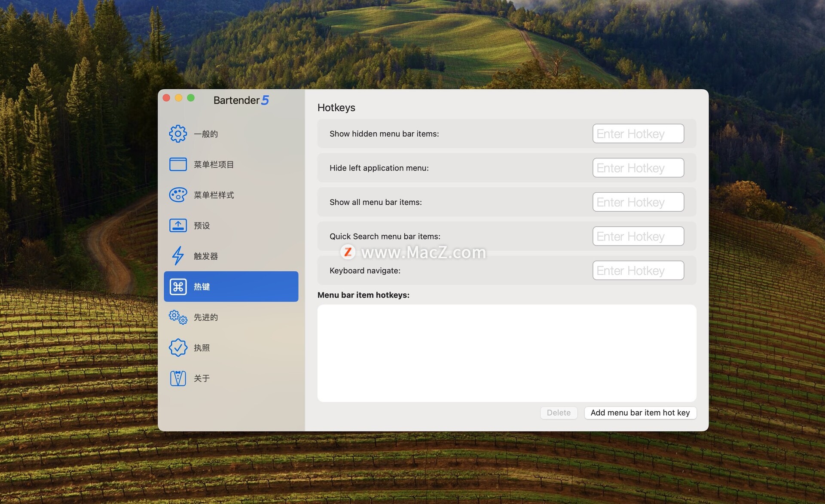The width and height of the screenshot is (825, 504).
Task: Click the License checkmark badge icon
Action: click(178, 348)
